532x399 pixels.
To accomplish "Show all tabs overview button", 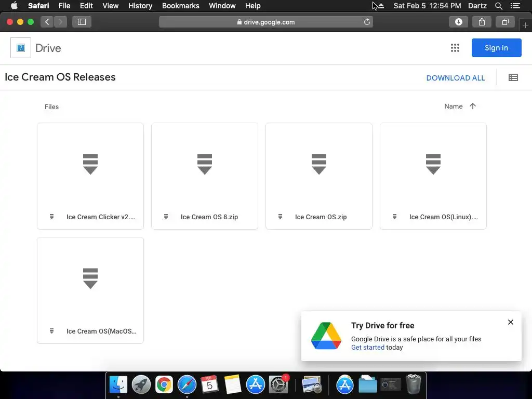I will [x=505, y=22].
